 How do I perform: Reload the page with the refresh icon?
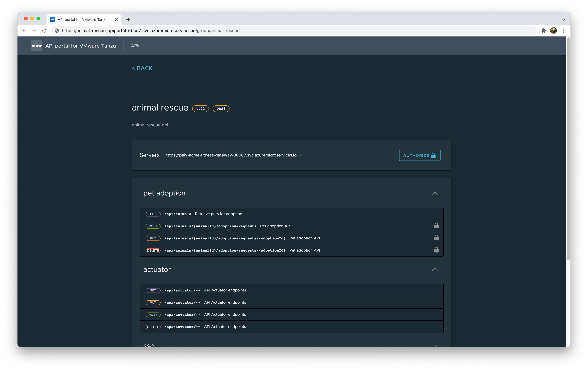(x=44, y=31)
